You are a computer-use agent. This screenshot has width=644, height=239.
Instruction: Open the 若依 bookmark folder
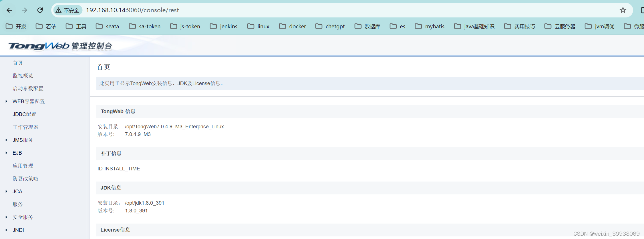tap(46, 26)
